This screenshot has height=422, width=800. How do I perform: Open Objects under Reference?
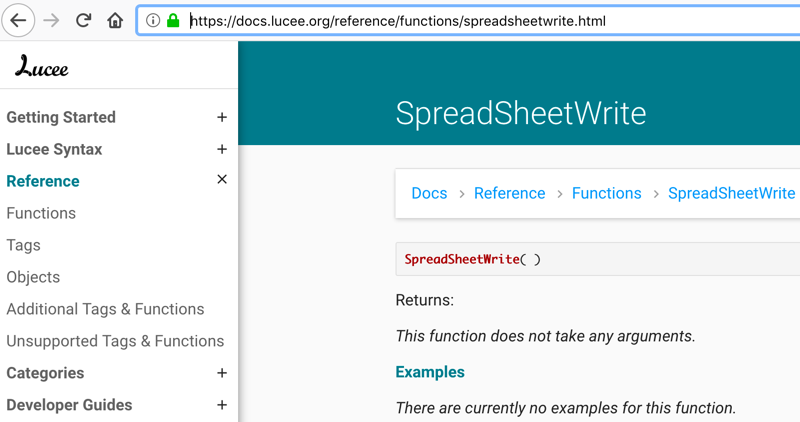[33, 277]
